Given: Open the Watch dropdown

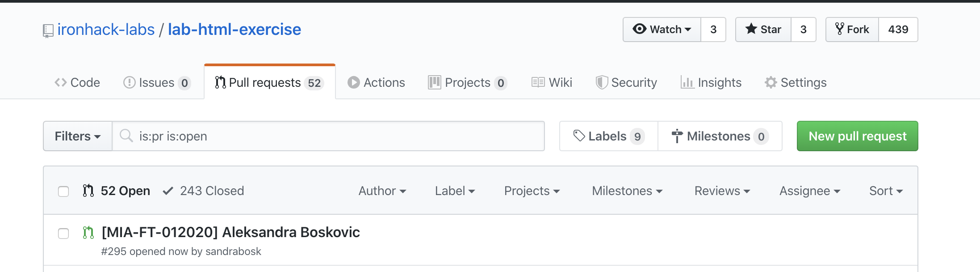Looking at the screenshot, I should tap(662, 30).
